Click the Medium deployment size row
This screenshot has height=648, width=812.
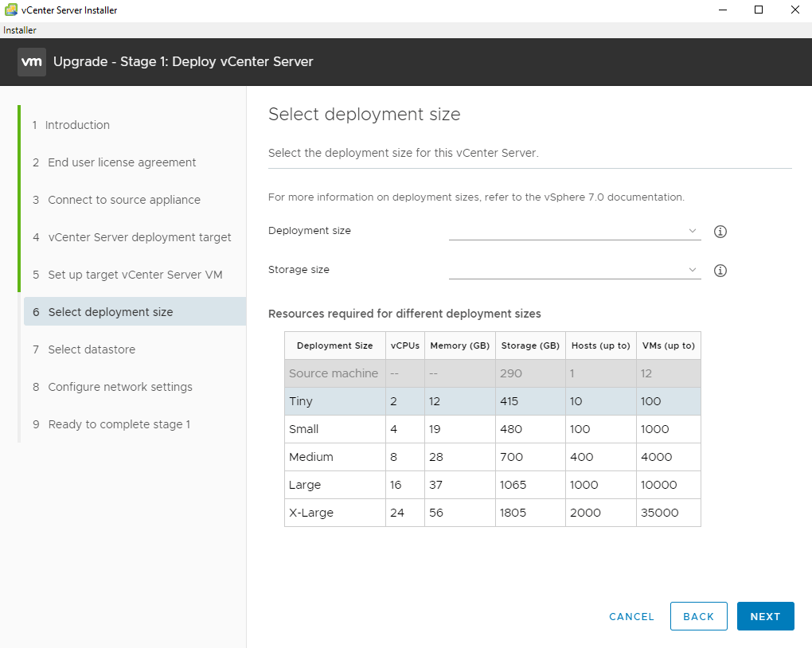[x=492, y=457]
